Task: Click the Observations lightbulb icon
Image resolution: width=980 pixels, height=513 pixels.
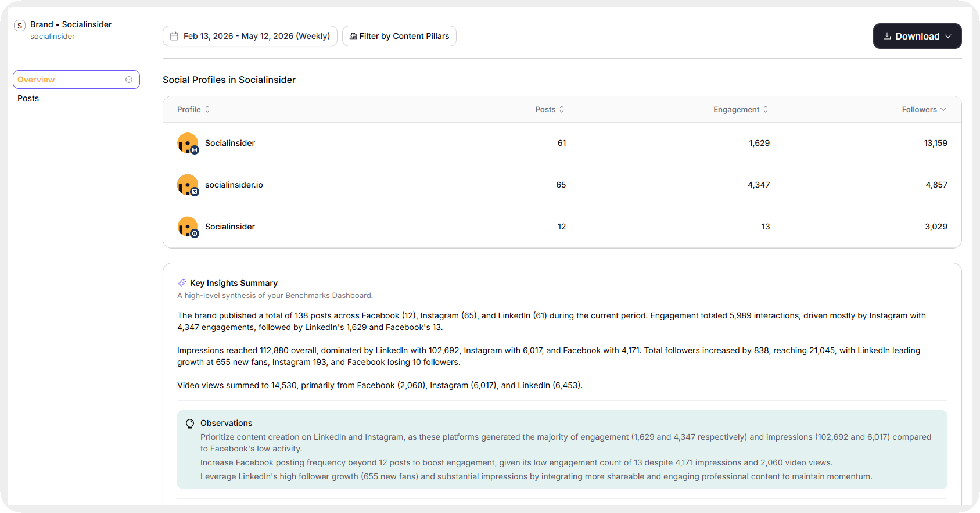Action: (190, 424)
